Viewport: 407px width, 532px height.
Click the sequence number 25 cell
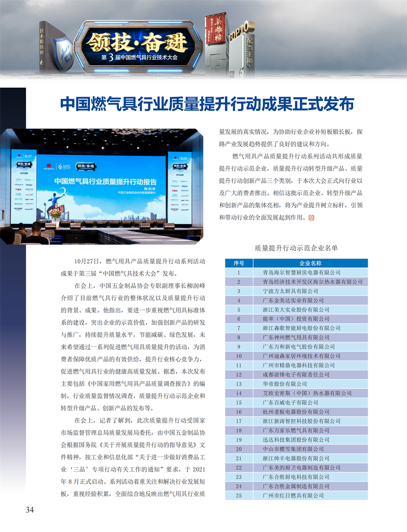239,495
